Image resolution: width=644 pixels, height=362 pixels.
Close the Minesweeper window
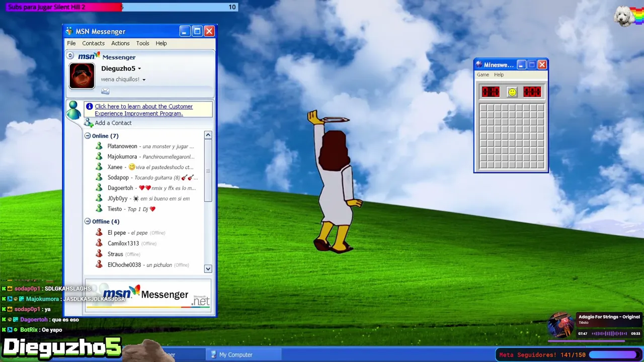click(542, 65)
